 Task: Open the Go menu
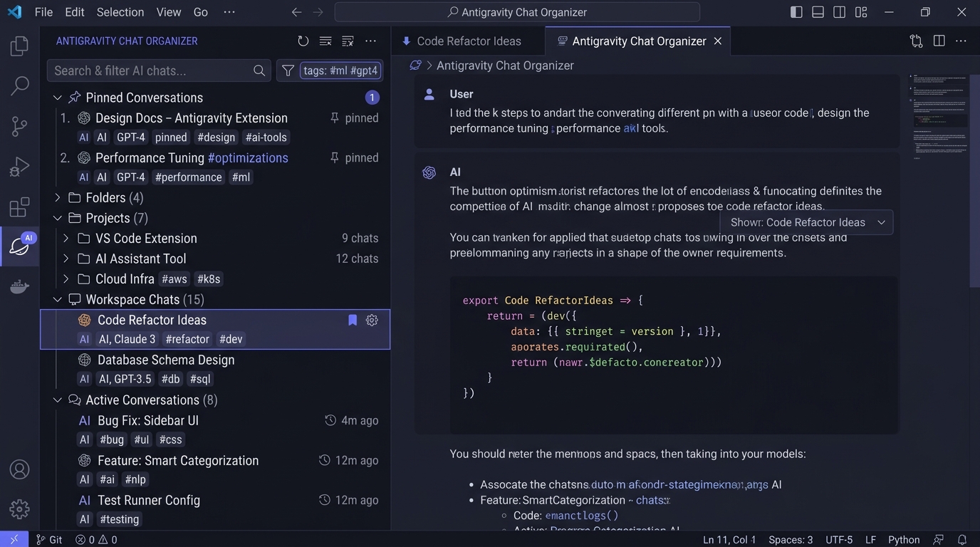click(201, 12)
